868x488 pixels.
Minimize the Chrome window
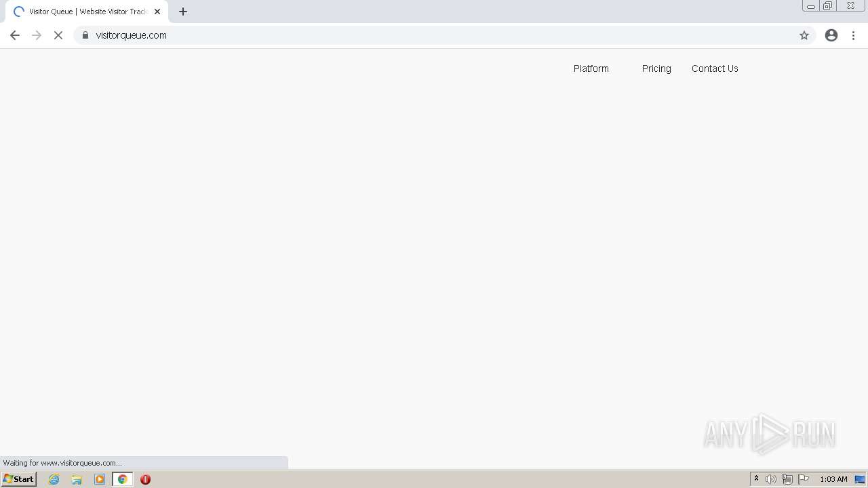[811, 6]
